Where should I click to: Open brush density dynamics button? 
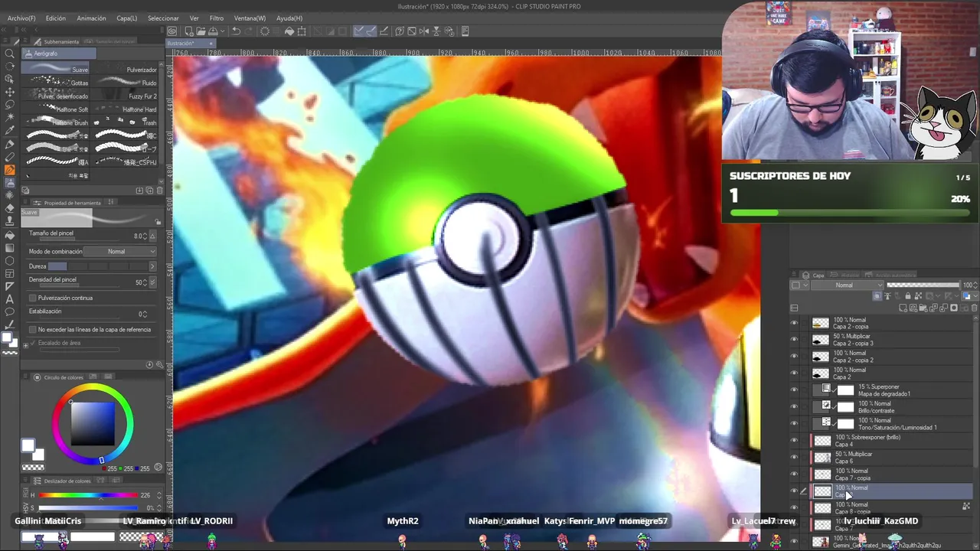153,282
